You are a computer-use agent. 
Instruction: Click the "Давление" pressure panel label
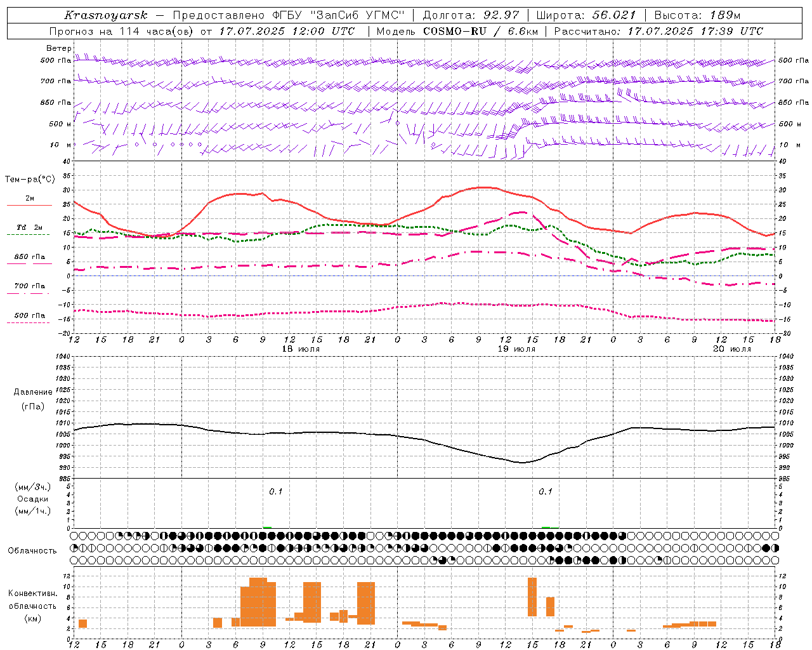point(33,392)
